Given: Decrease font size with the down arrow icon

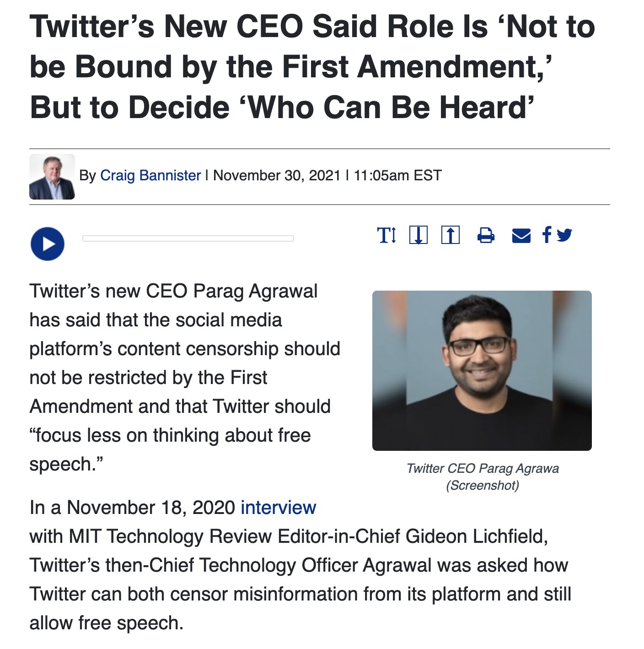Looking at the screenshot, I should pos(419,235).
